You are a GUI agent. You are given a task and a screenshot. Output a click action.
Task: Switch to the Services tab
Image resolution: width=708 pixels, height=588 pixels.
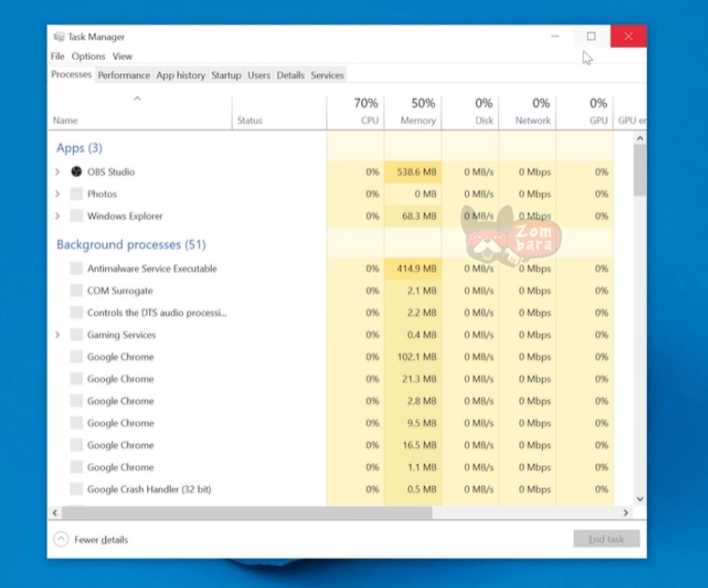pyautogui.click(x=327, y=75)
